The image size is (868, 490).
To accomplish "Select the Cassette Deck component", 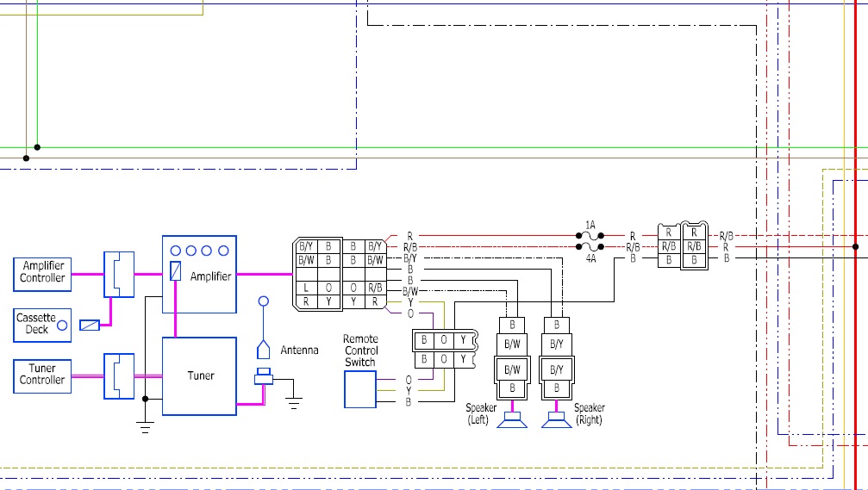I will coord(36,324).
